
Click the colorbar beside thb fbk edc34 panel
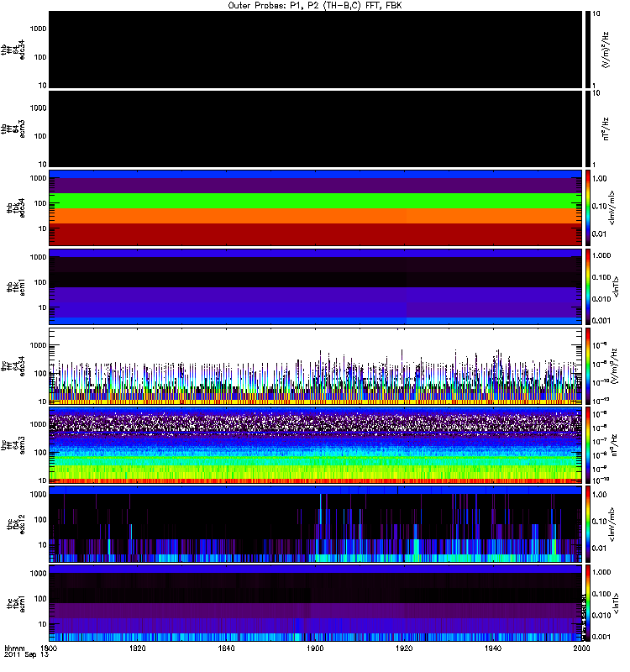click(589, 207)
